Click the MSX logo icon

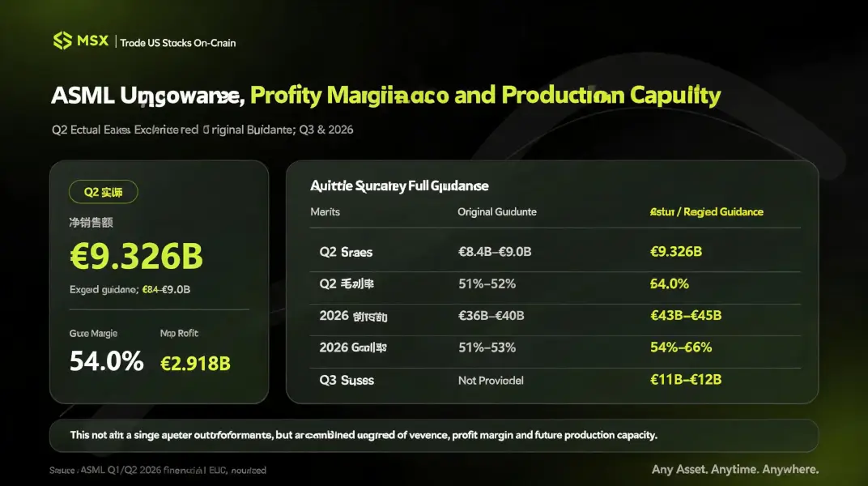pyautogui.click(x=62, y=40)
